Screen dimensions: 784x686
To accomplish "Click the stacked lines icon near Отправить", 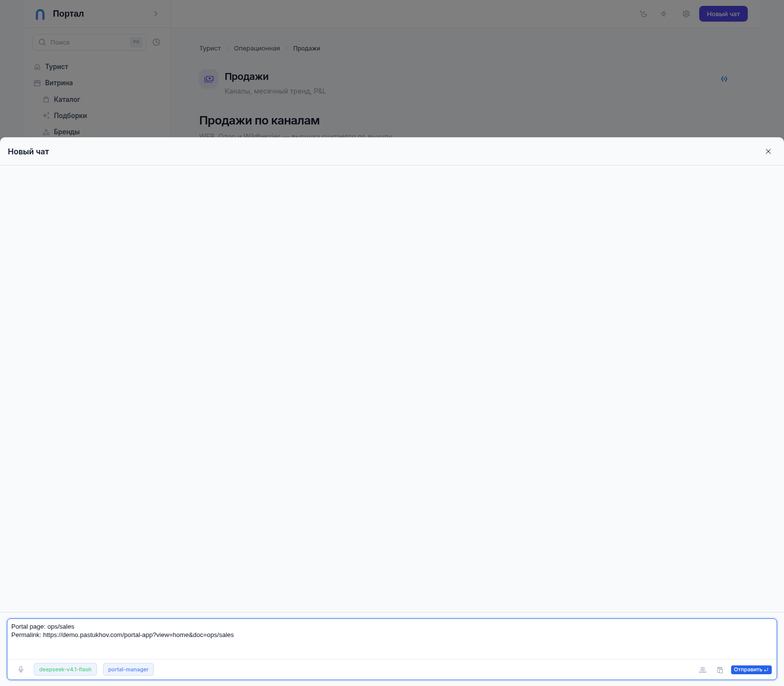I will [x=703, y=670].
